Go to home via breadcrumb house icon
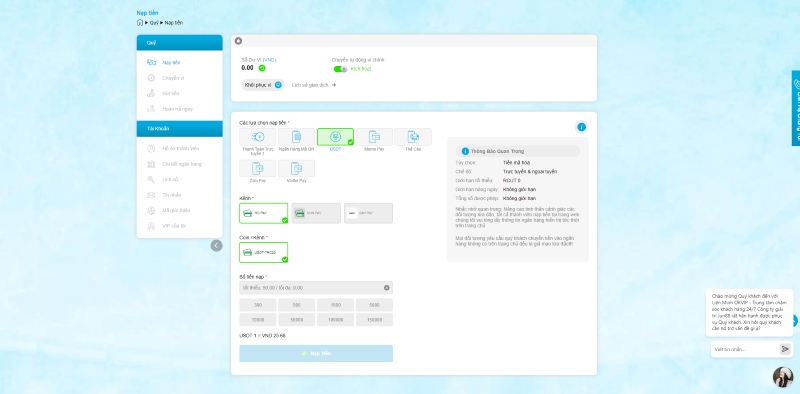 (x=140, y=22)
